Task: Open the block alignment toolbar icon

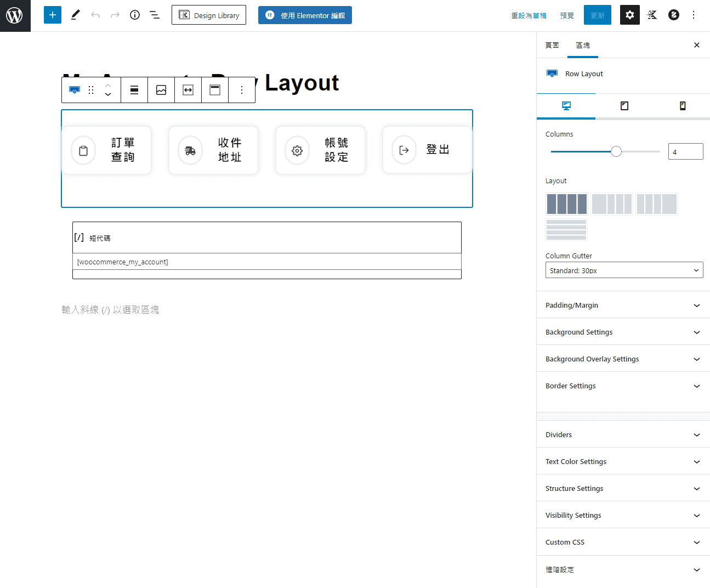Action: point(134,90)
